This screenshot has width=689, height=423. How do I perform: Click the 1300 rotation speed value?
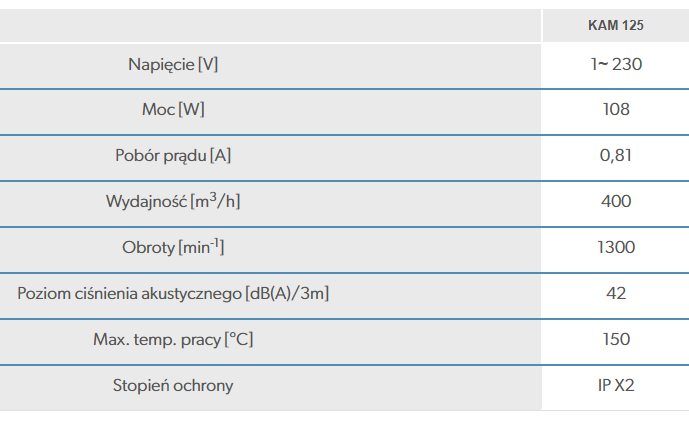616,247
